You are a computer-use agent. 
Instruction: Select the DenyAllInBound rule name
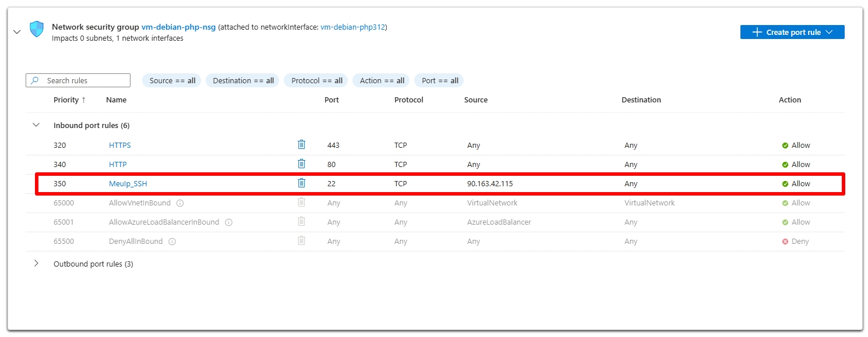pyautogui.click(x=136, y=242)
